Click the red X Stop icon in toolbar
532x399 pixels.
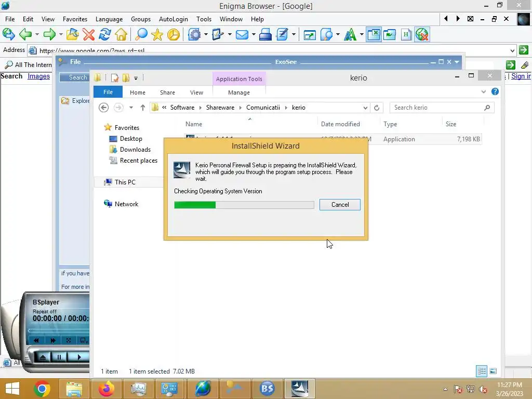(88, 34)
